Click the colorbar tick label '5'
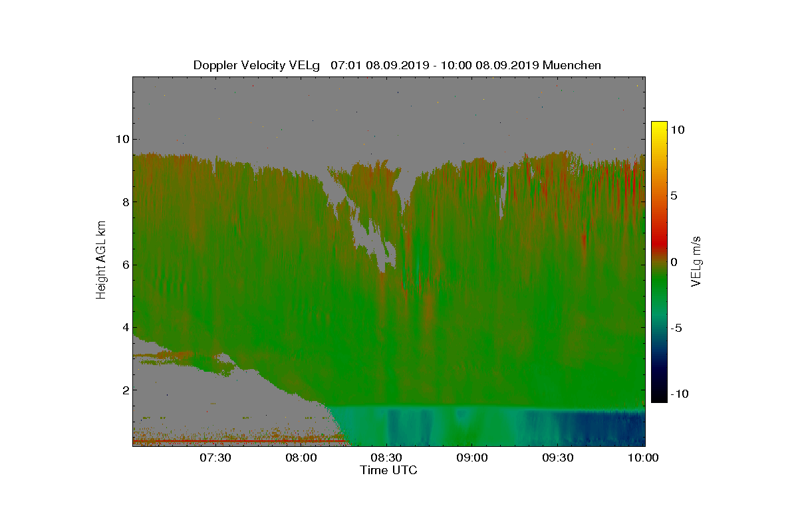This screenshot has height=532, width=798. point(674,196)
